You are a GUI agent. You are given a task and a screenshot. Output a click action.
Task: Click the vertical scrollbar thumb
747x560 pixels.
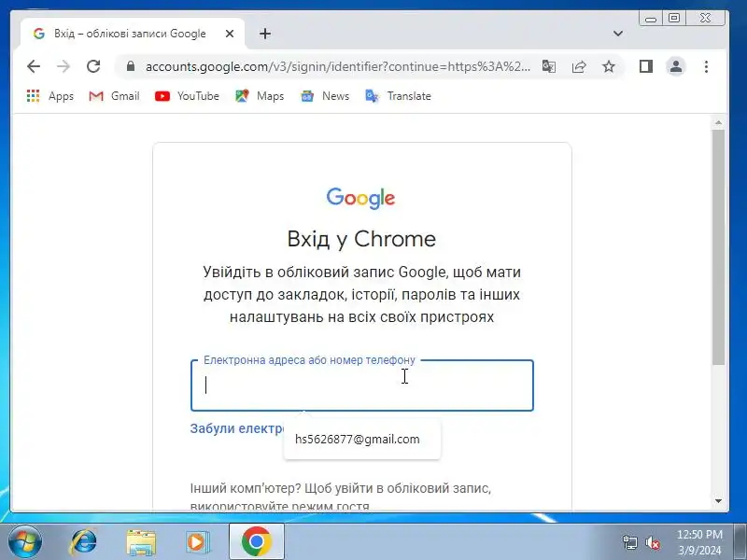[718, 247]
